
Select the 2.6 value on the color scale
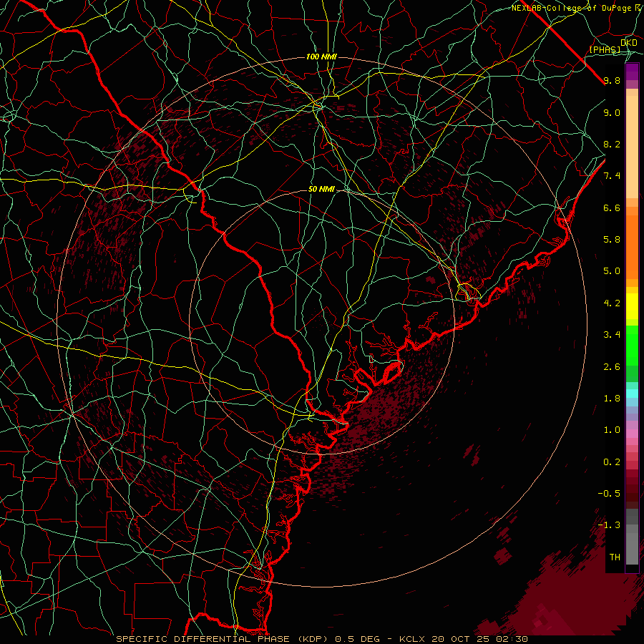[x=612, y=367]
